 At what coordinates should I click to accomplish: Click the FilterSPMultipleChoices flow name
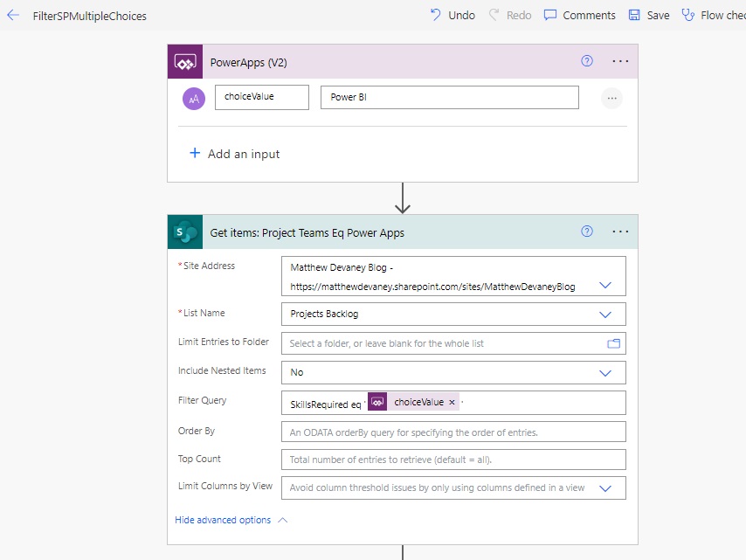point(89,17)
